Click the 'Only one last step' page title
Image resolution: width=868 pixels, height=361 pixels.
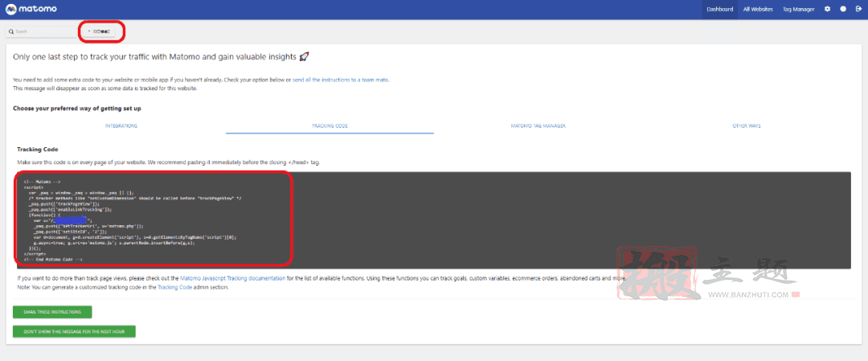point(161,56)
